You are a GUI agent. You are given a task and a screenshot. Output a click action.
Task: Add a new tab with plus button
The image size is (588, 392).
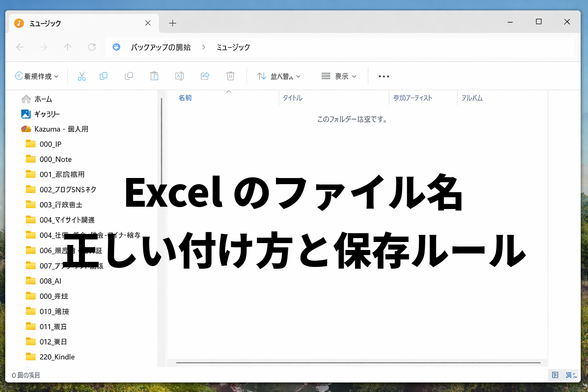tap(173, 23)
